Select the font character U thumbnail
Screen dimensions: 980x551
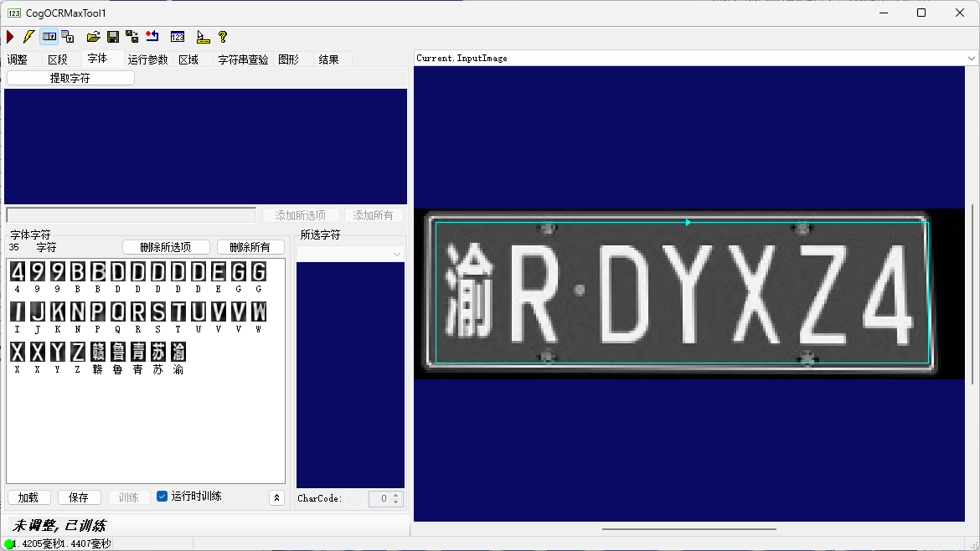pyautogui.click(x=199, y=312)
